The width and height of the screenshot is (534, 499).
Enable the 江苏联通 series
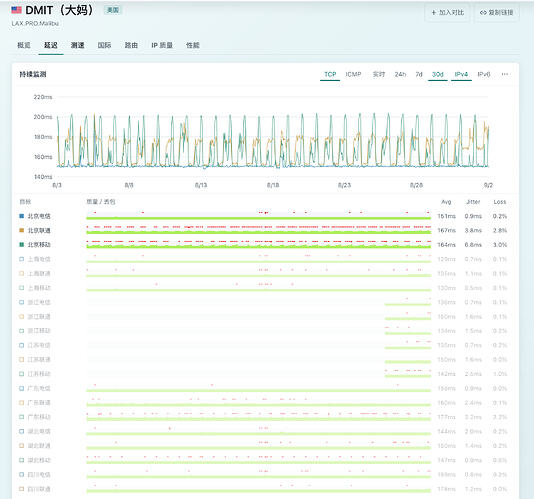[21, 359]
